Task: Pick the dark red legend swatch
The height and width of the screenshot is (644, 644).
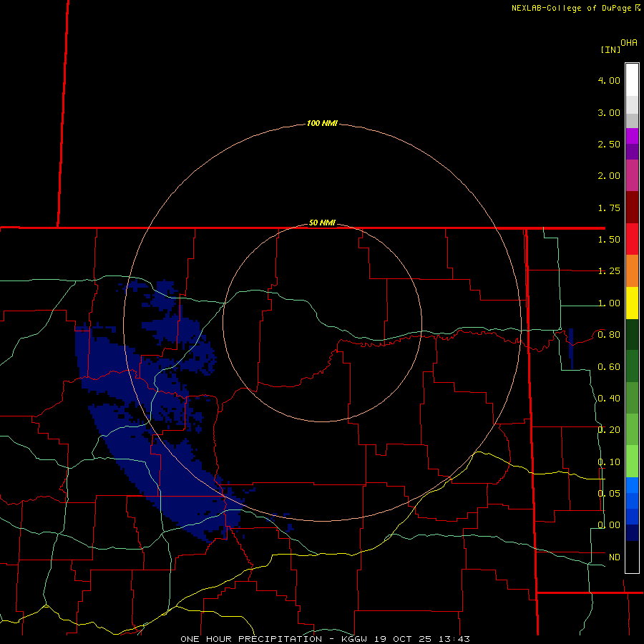Action: click(632, 208)
